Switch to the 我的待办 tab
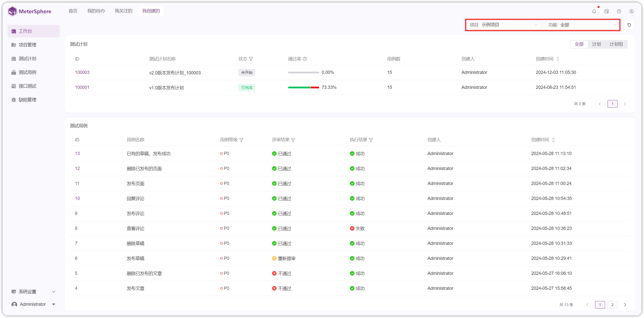Screen dimensions: 644x318 point(96,11)
